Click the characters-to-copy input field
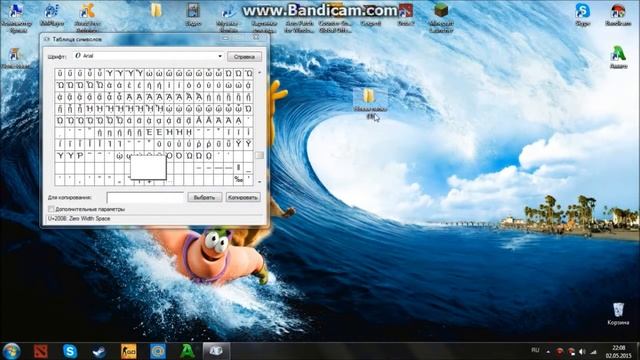Viewport: 640px width, 360px height. tap(145, 198)
